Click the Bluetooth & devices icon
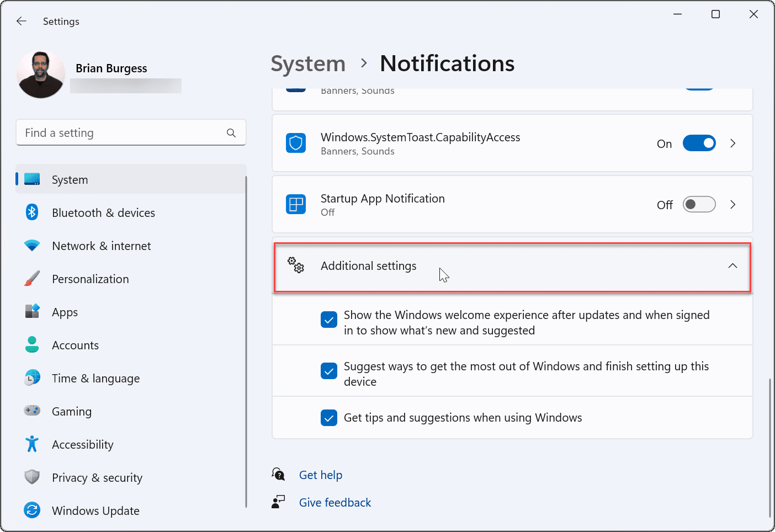 pyautogui.click(x=31, y=212)
